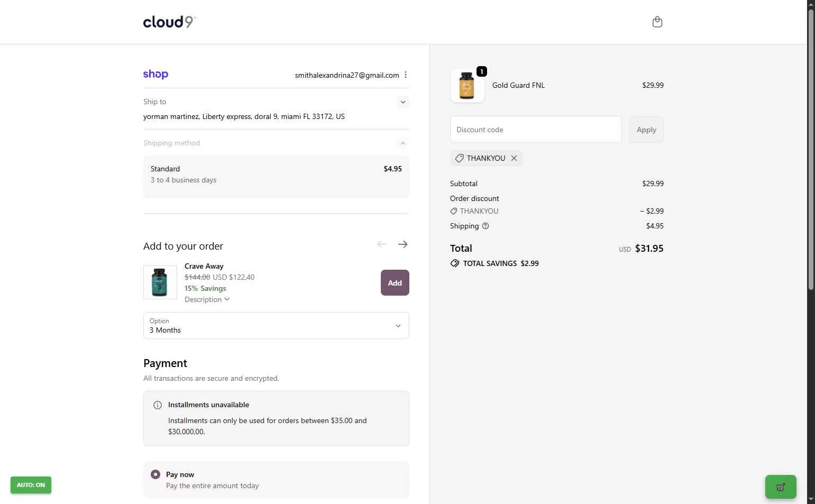Click the shipping address text
The image size is (815, 504).
(244, 116)
